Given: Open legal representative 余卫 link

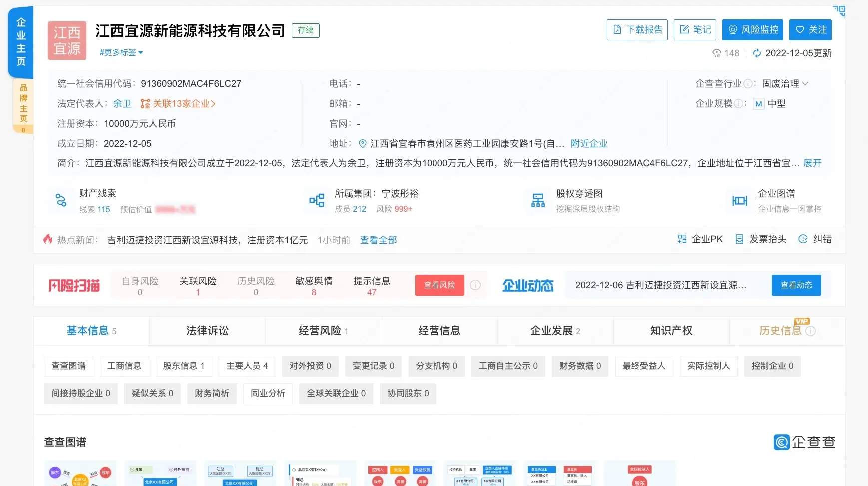Looking at the screenshot, I should click(122, 104).
